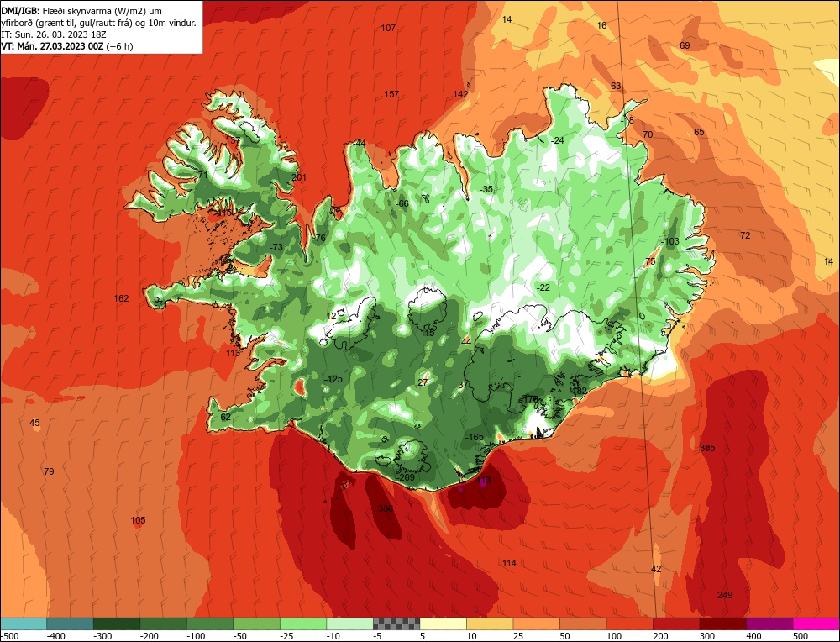Click the '-50' legend scale label
The width and height of the screenshot is (840, 642).
(241, 636)
